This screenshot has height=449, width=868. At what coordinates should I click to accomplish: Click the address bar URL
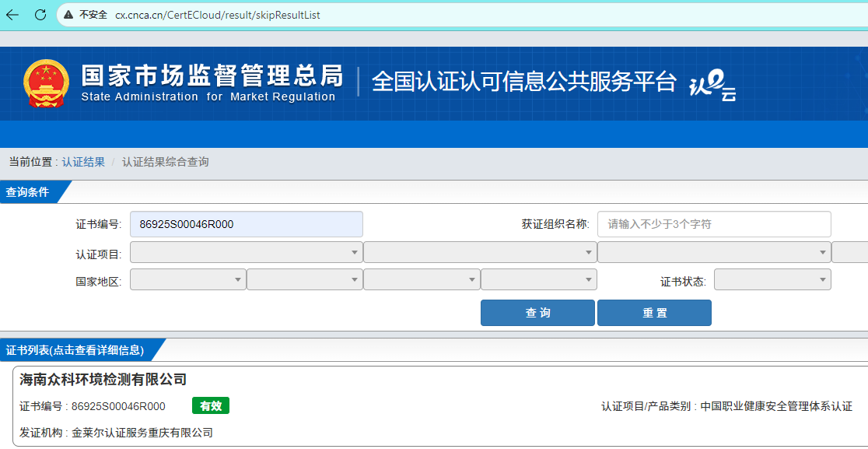(217, 15)
